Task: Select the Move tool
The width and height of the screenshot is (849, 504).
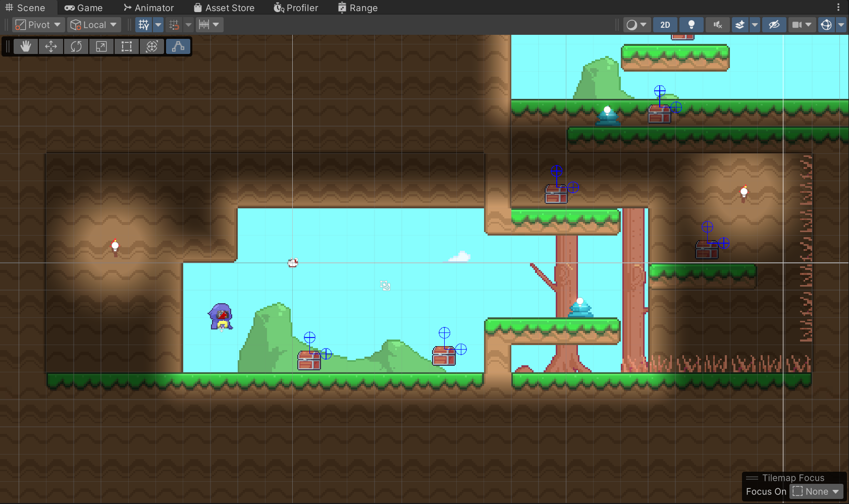Action: tap(51, 46)
